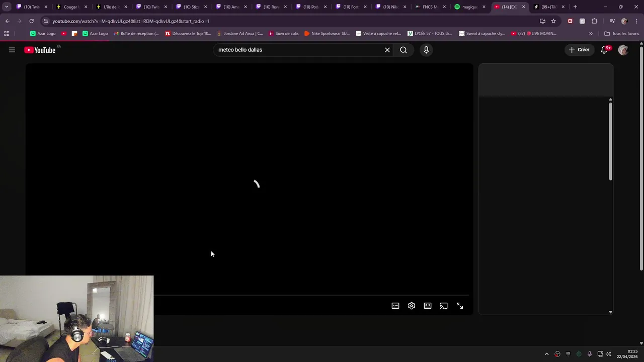Open the Veste à capuche bookmark
This screenshot has width=644, height=362.
coord(378,34)
